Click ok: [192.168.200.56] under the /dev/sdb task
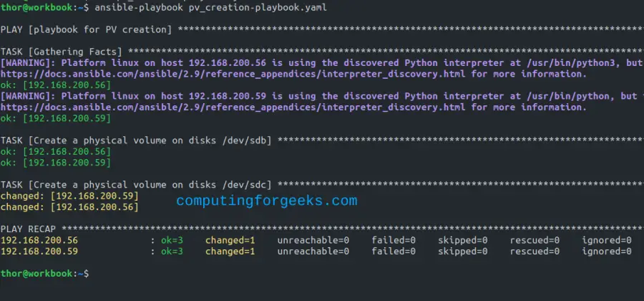 click(x=56, y=151)
